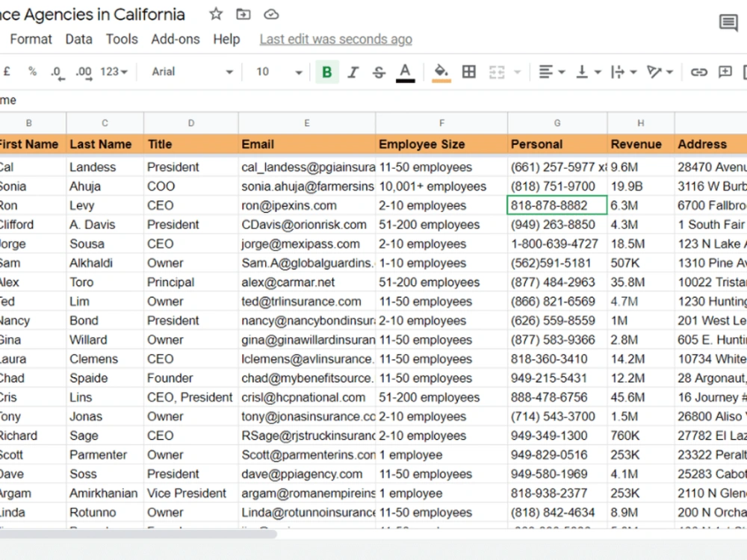Decrease decimal places
This screenshot has height=560, width=747.
click(x=58, y=72)
